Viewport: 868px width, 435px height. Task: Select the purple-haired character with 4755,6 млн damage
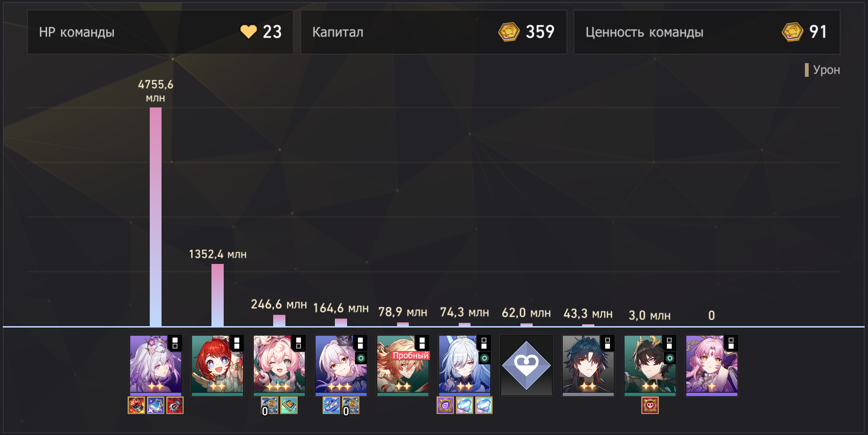tap(155, 365)
